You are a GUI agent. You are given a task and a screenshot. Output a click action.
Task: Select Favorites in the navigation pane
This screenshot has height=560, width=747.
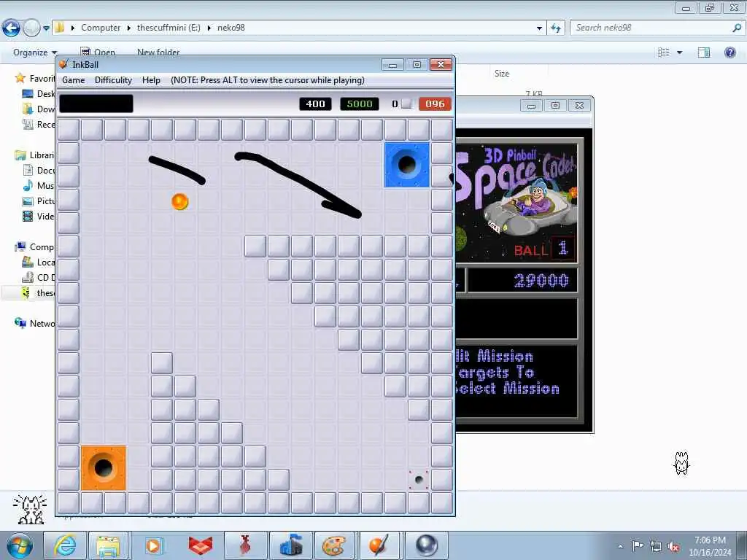(36, 79)
